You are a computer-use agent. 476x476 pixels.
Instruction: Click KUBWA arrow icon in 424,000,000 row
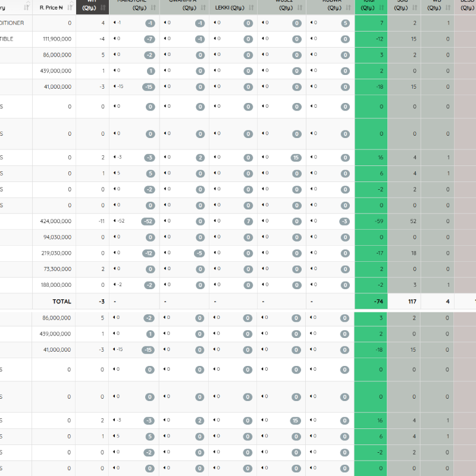311,221
